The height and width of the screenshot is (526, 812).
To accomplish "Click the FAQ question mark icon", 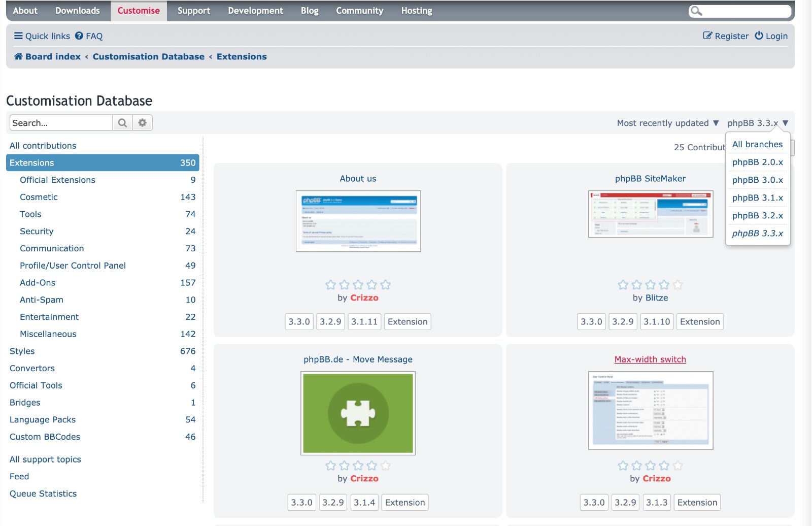I will pos(79,36).
